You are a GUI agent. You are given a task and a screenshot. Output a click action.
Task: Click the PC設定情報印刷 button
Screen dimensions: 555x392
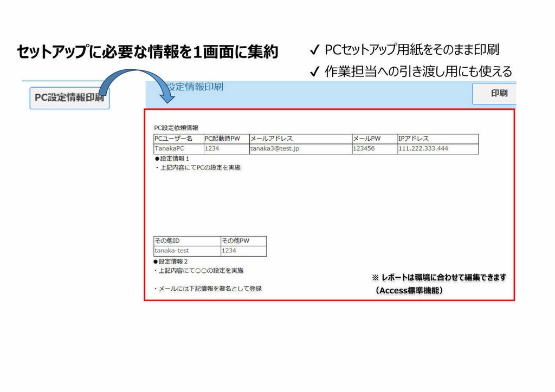tap(69, 98)
